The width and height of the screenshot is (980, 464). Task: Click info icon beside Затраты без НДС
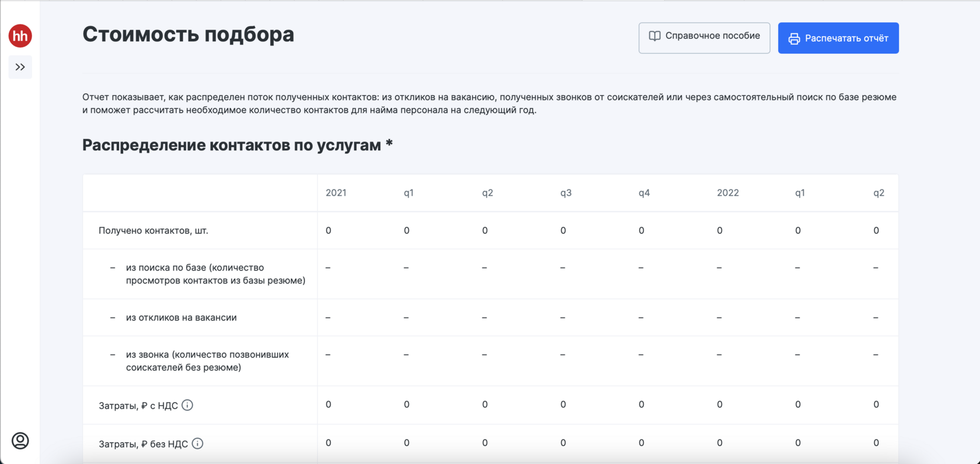pyautogui.click(x=198, y=444)
